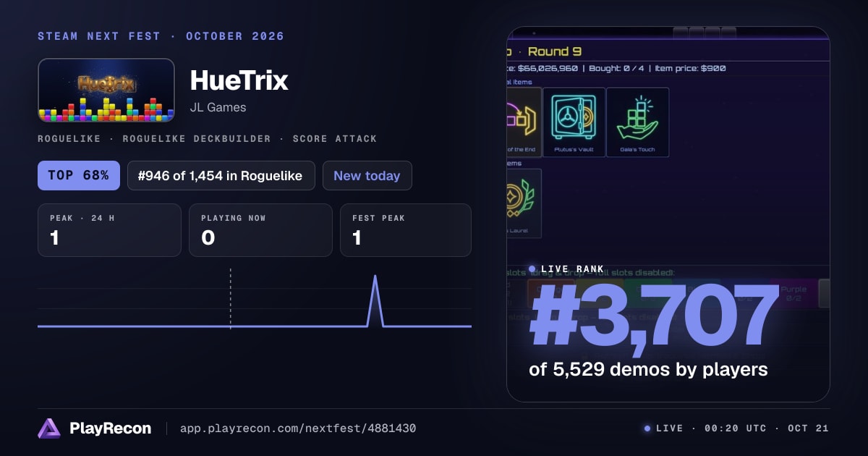Click the STEAM NEXT FEST · OCTOBER 2026 header
The height and width of the screenshot is (456, 868).
click(161, 36)
